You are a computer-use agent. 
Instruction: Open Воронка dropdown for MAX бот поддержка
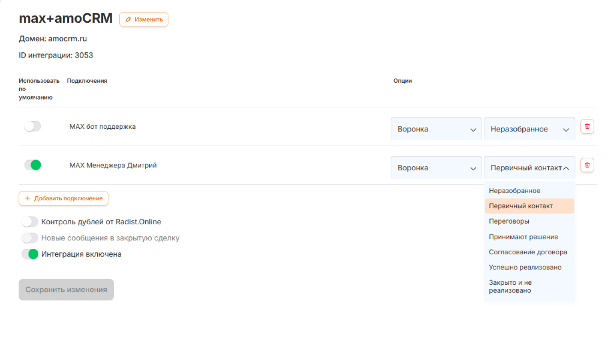[x=436, y=129]
